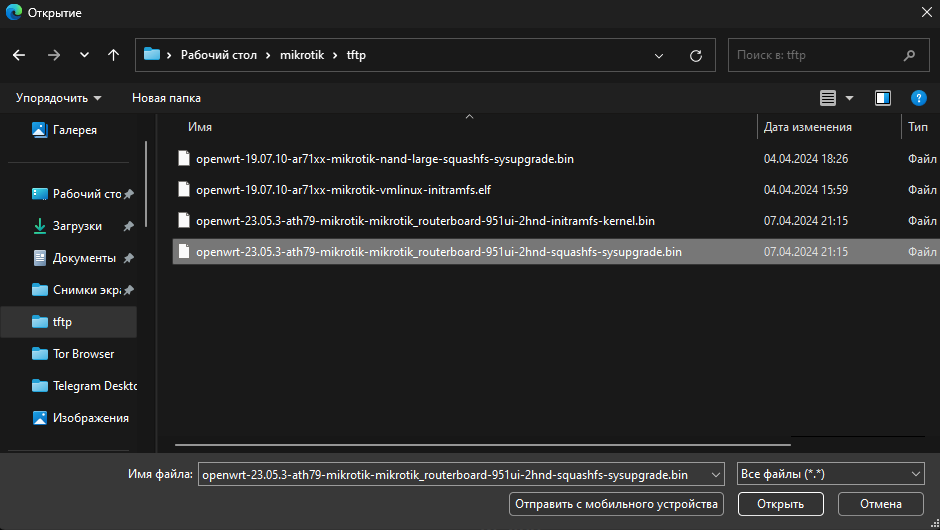Sort by 'Дата изменения' column header
Image resolution: width=940 pixels, height=530 pixels.
point(808,127)
